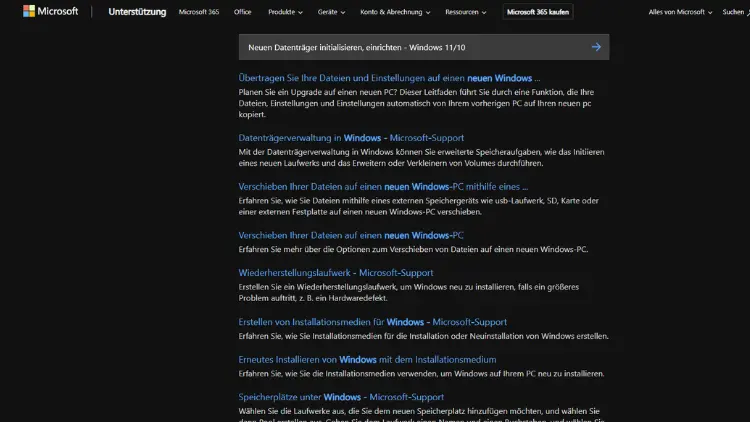This screenshot has height=422, width=750.
Task: Submit search with the blue arrow icon
Action: 596,47
